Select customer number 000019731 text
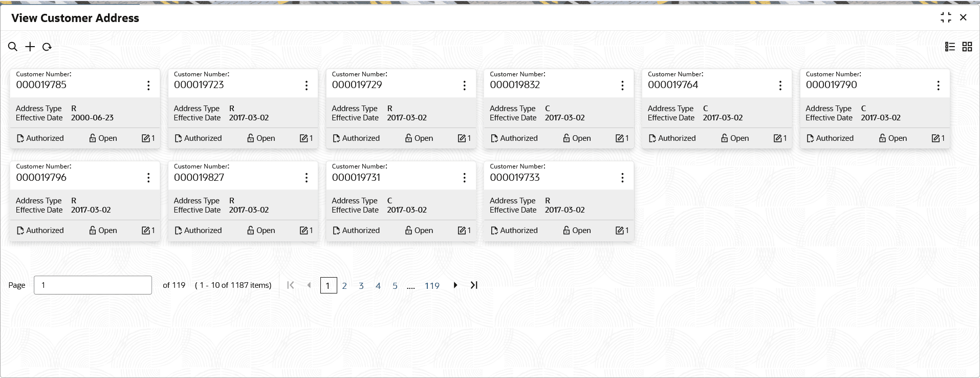The height and width of the screenshot is (378, 980). click(356, 177)
